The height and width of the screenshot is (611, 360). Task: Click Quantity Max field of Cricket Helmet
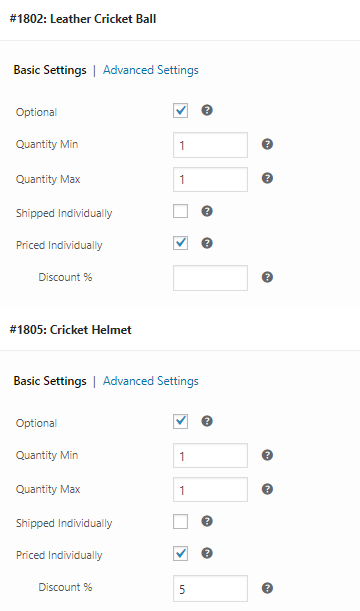(x=210, y=489)
